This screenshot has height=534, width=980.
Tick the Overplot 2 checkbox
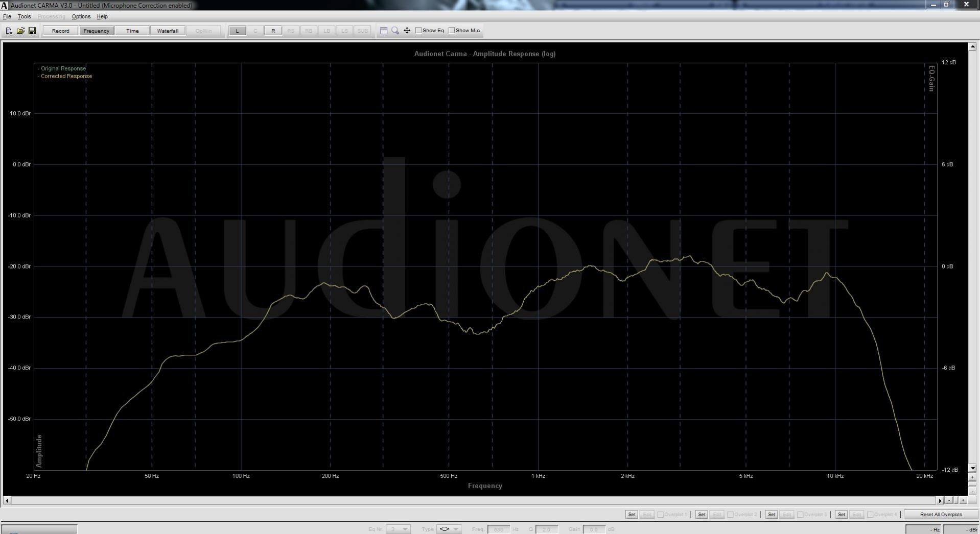click(730, 515)
